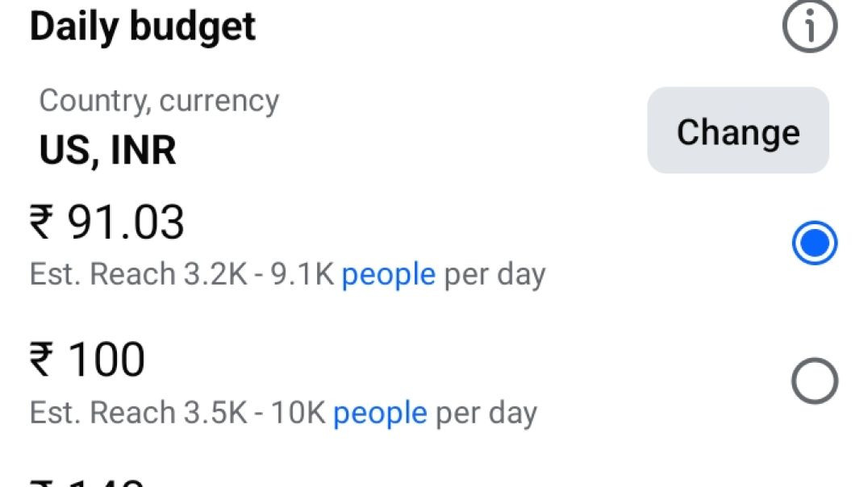Click the 10K upper reach figure
This screenshot has height=487, width=868.
(297, 414)
